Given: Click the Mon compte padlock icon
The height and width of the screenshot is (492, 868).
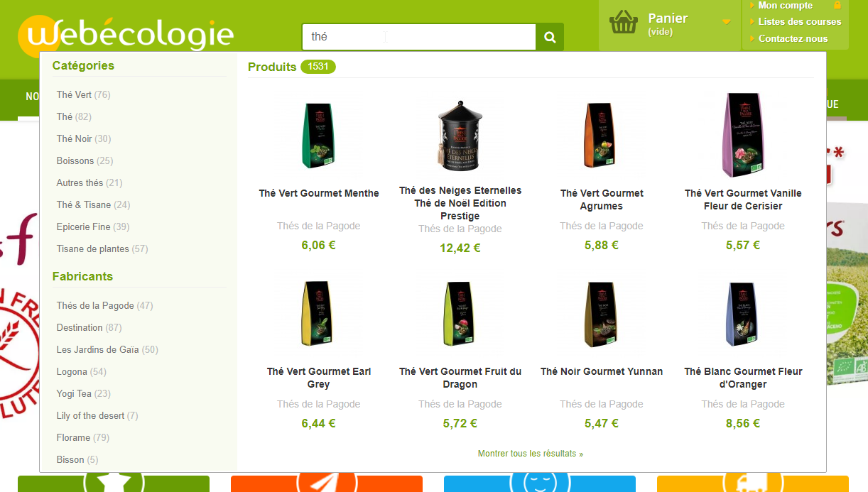Looking at the screenshot, I should 837,5.
